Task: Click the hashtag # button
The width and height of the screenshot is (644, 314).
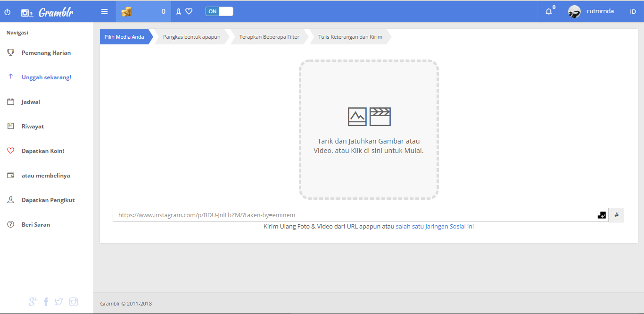Action: coord(617,215)
